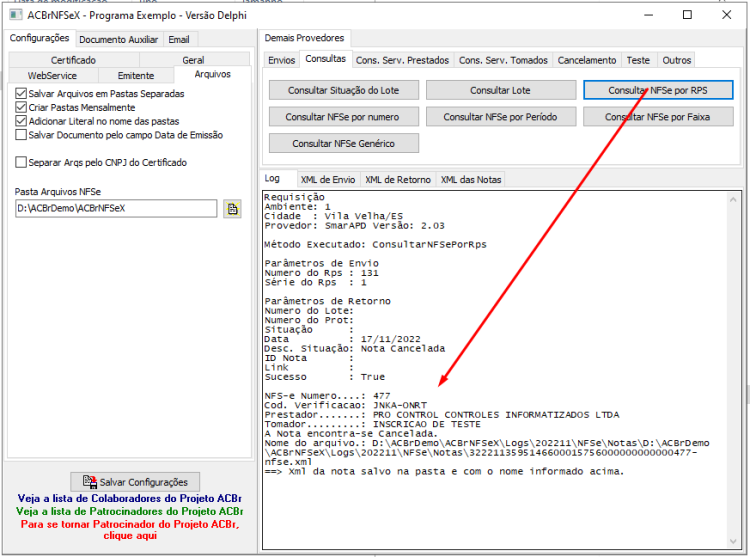This screenshot has width=750, height=557.
Task: Click the log scrollbar up arrow
Action: click(x=733, y=200)
